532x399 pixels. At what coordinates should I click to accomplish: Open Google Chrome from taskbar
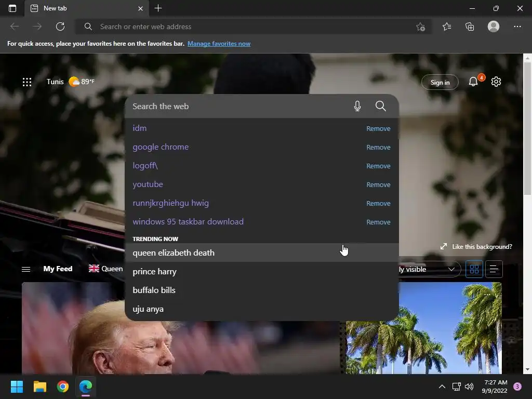pyautogui.click(x=63, y=387)
